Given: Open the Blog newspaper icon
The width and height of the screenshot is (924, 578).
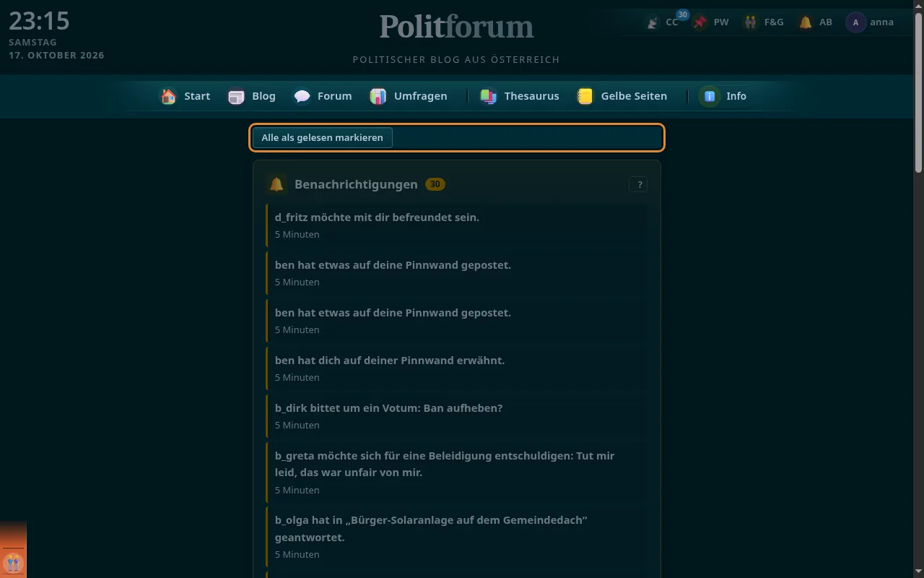Looking at the screenshot, I should 236,96.
